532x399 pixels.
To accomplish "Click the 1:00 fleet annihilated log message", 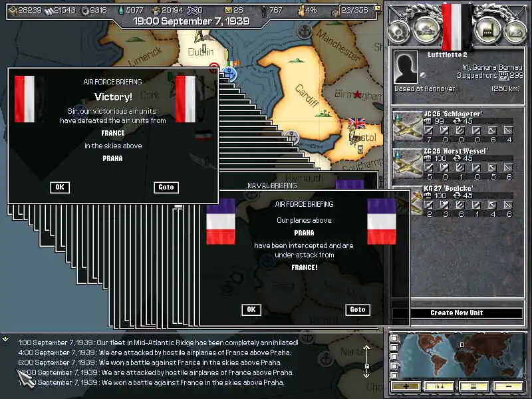I will pyautogui.click(x=158, y=342).
